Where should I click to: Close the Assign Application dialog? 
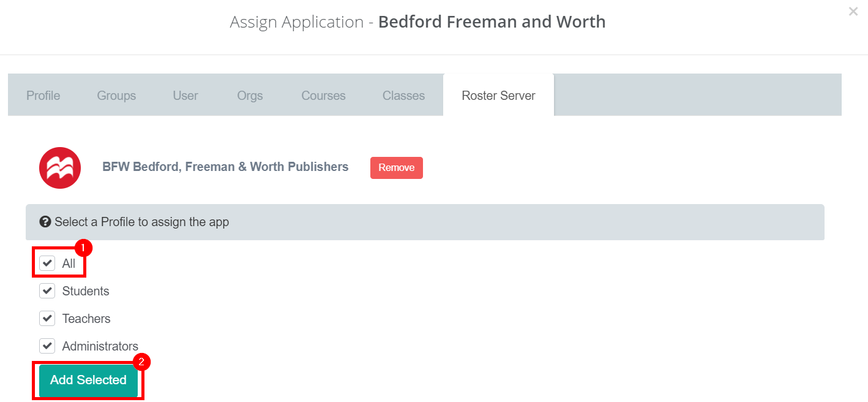(x=853, y=11)
